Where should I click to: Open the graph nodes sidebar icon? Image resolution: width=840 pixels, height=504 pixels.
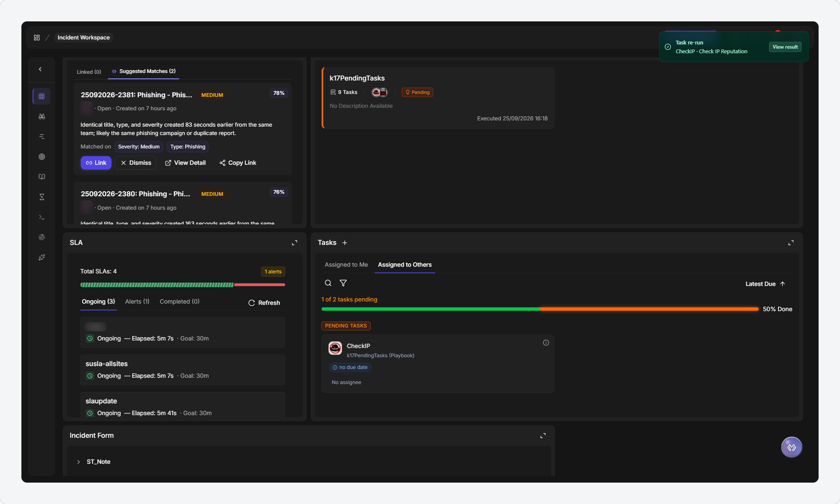coord(42,257)
